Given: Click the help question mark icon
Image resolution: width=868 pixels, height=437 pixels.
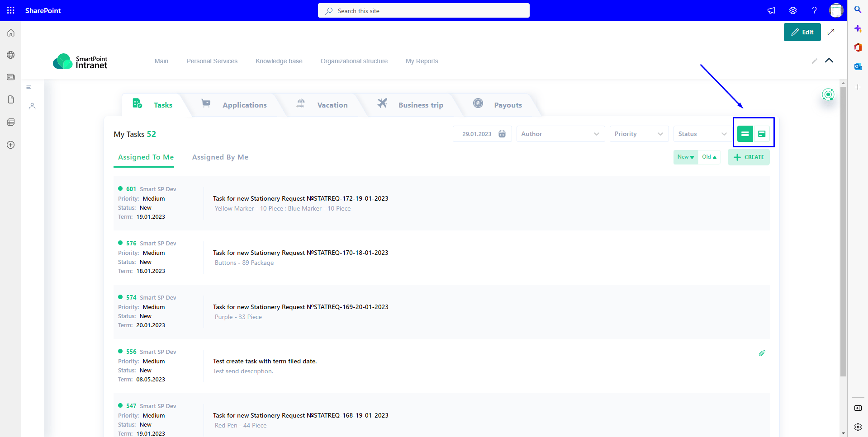Looking at the screenshot, I should 814,10.
